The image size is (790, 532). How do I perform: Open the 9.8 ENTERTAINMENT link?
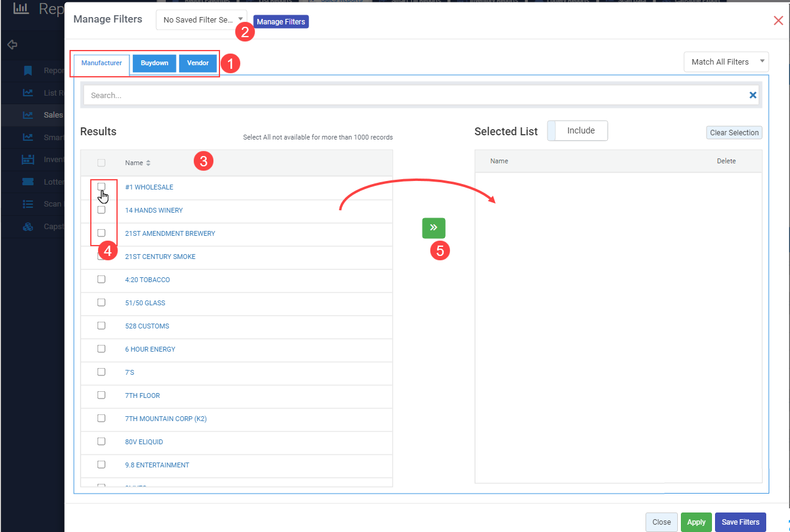[x=157, y=465]
